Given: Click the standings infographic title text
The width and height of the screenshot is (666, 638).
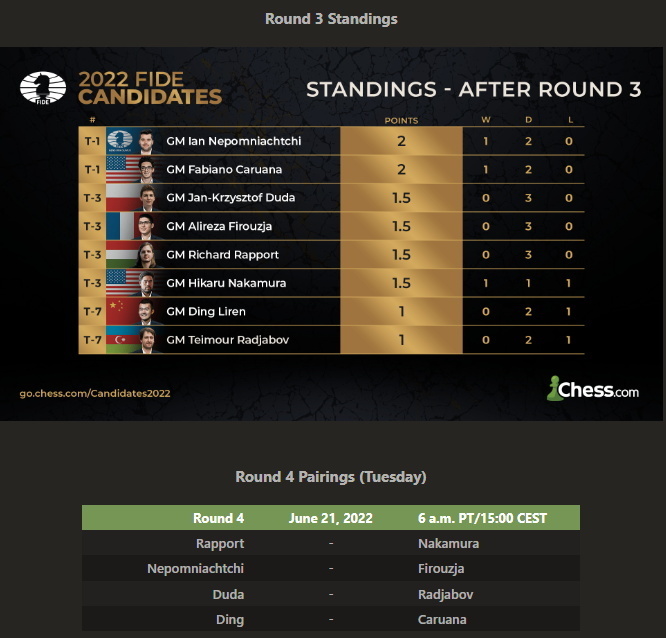Looking at the screenshot, I should (473, 89).
